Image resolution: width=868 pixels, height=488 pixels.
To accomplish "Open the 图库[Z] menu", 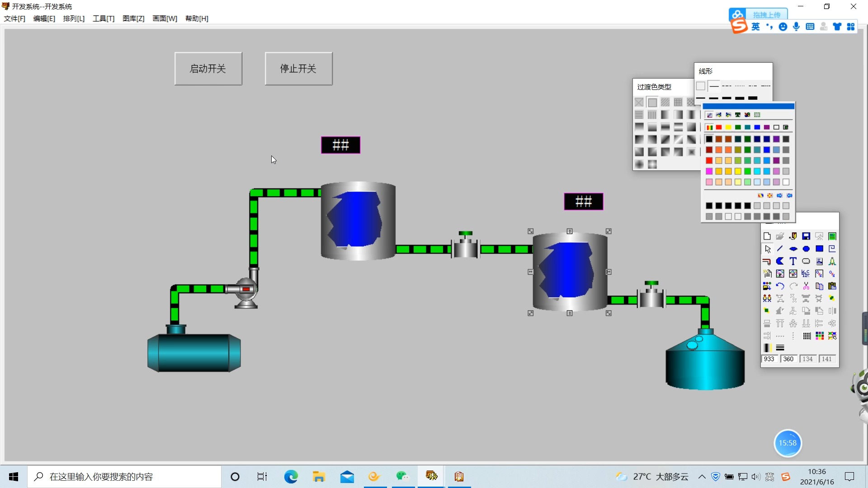I will coord(133,19).
